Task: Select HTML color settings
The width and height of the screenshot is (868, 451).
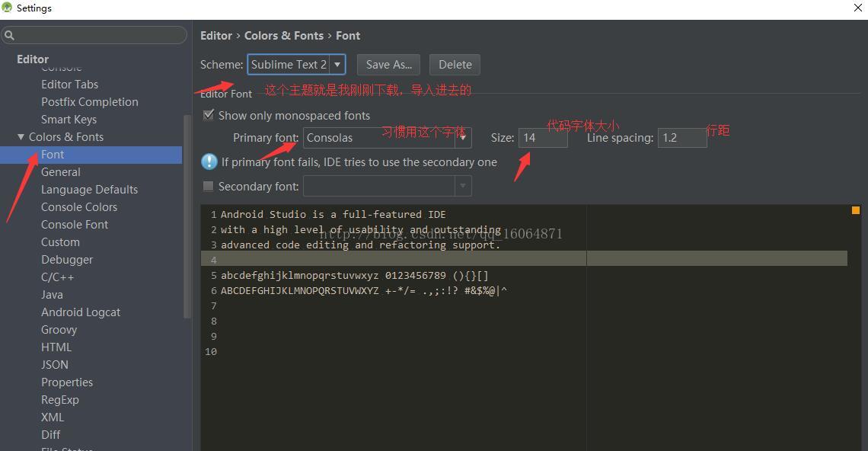Action: [x=56, y=347]
